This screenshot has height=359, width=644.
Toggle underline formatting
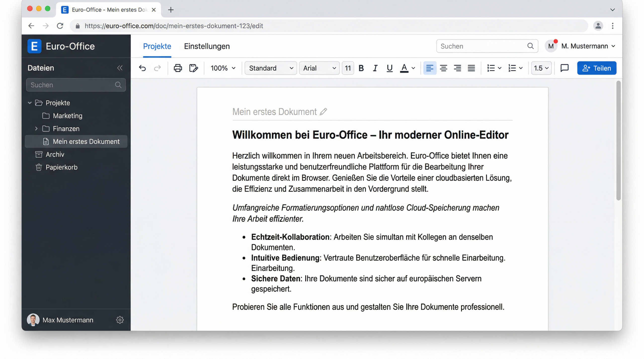(389, 68)
